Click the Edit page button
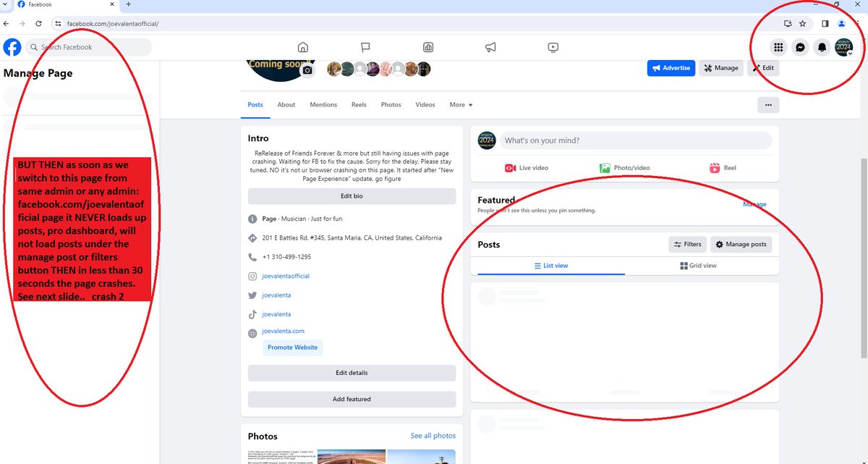868x464 pixels. click(764, 68)
